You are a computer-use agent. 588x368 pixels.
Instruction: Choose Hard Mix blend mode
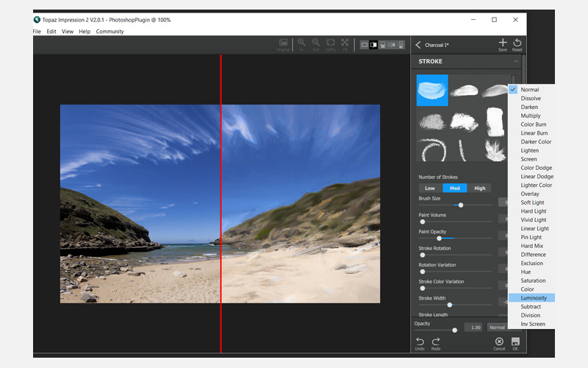(531, 246)
